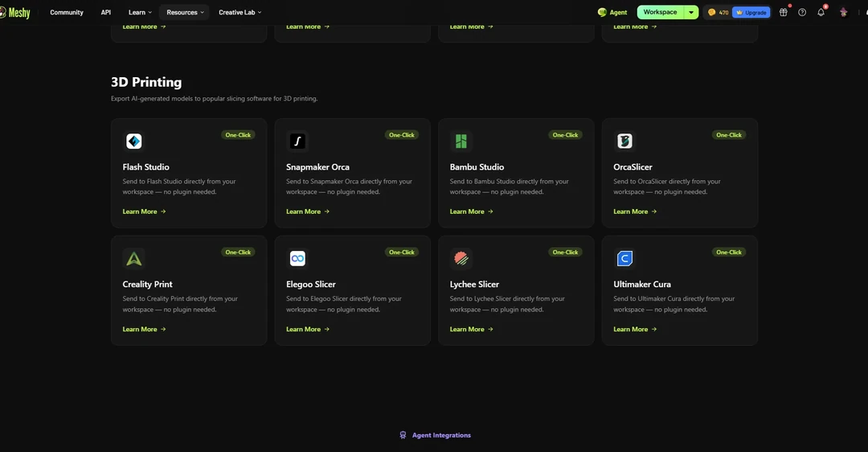Click the 470 credits count
Image resolution: width=868 pixels, height=452 pixels.
pyautogui.click(x=723, y=12)
